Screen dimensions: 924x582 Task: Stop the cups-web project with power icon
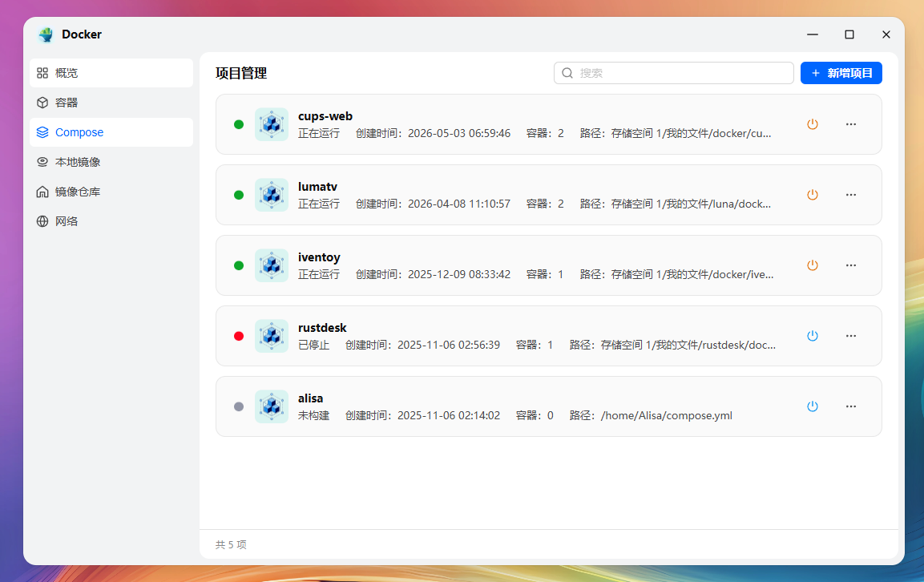(813, 124)
